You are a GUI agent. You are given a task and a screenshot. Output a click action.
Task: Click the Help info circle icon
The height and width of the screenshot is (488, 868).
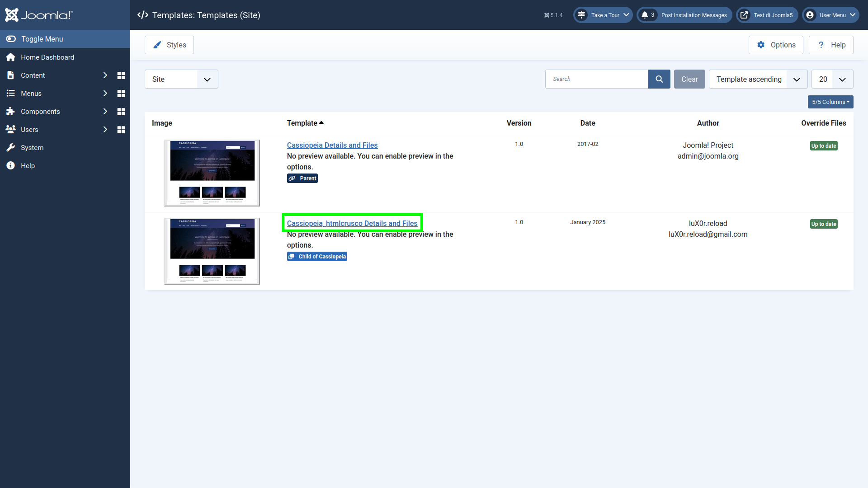coord(10,165)
